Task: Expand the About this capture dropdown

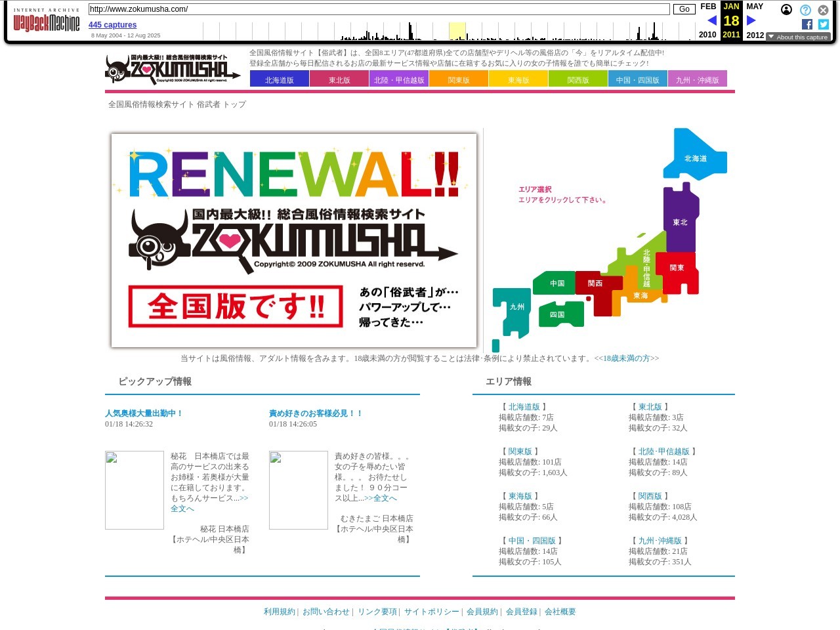Action: click(x=798, y=37)
